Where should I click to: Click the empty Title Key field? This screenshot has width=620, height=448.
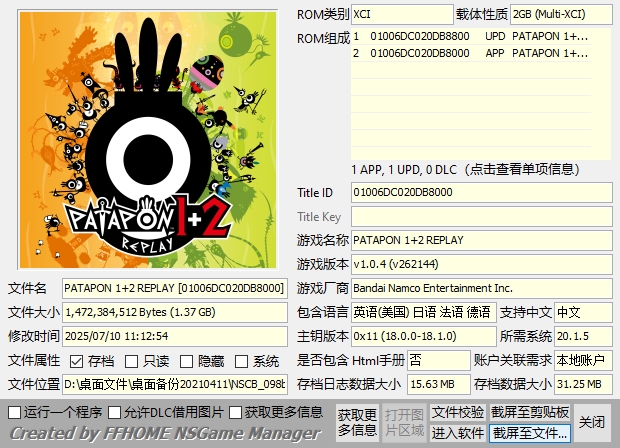tap(480, 217)
